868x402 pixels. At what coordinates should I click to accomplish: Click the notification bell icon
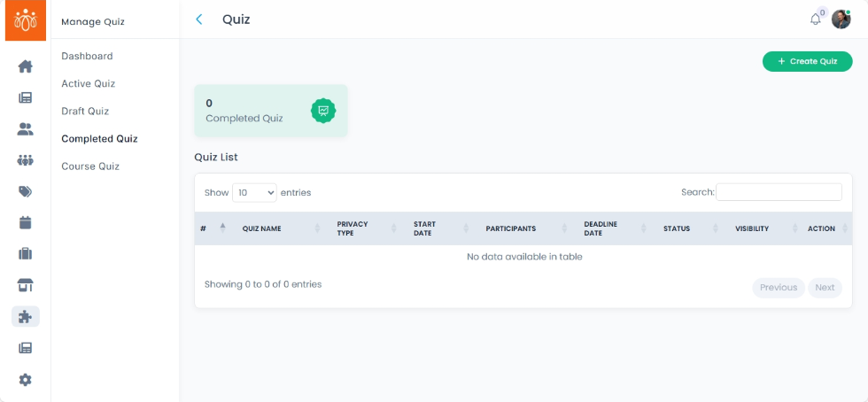point(815,19)
